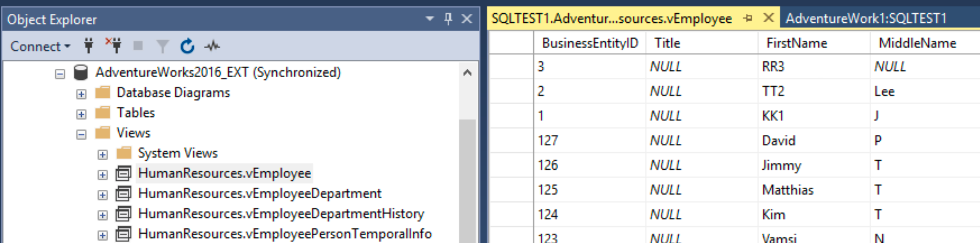Click the System Views folder icon

(x=124, y=153)
